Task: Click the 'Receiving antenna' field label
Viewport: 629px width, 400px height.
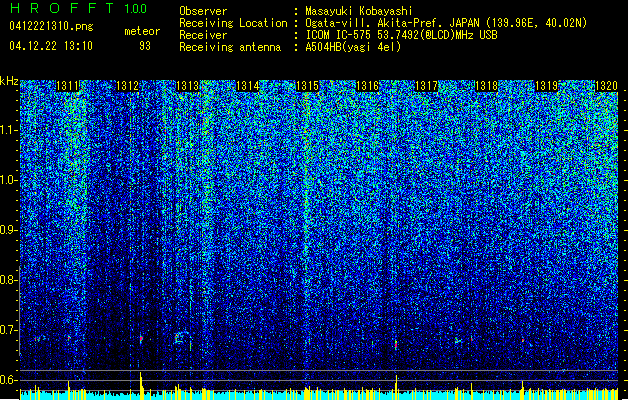Action: click(230, 47)
